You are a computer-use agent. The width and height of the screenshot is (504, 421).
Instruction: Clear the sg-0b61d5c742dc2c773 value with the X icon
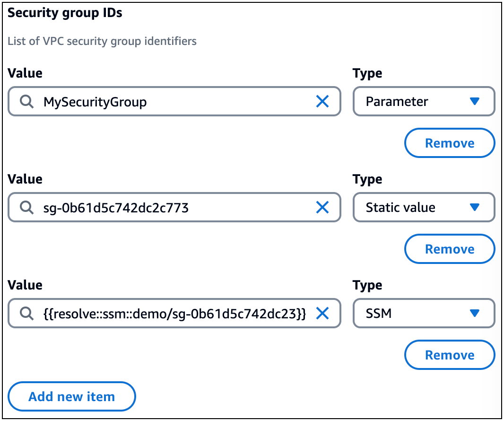(x=323, y=207)
